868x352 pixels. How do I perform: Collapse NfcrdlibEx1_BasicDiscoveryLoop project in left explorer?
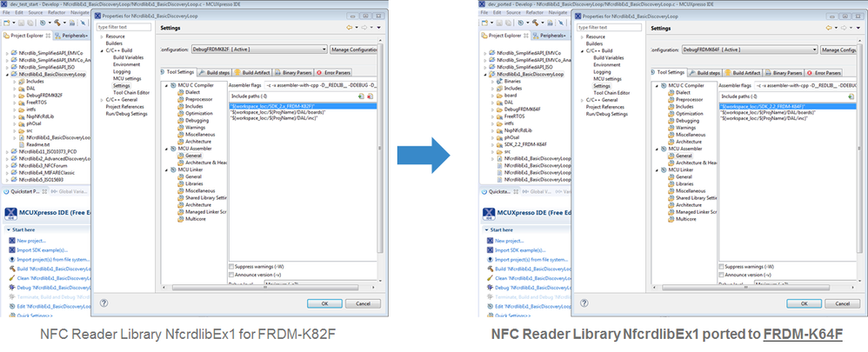coord(7,74)
